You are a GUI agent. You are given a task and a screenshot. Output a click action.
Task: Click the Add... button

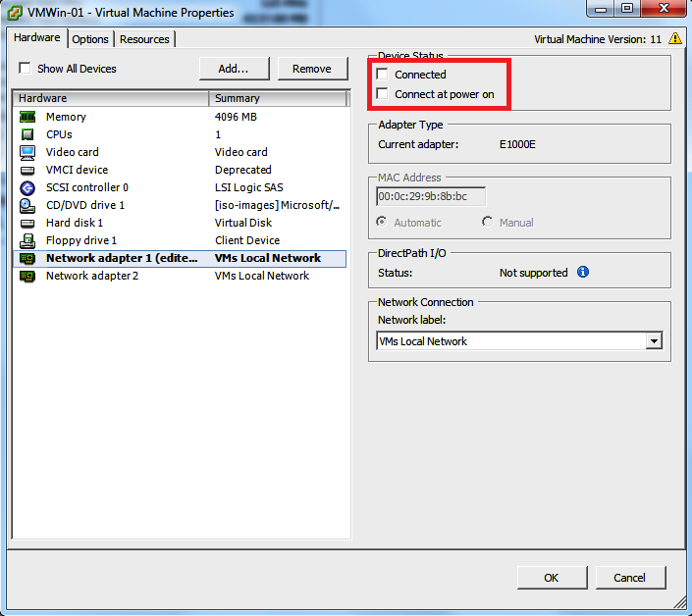[x=233, y=69]
